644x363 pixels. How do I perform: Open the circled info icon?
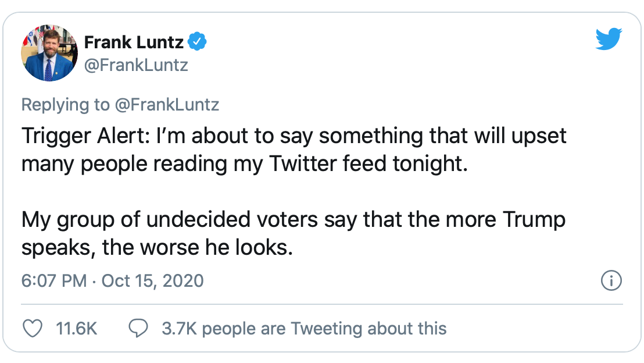click(x=611, y=281)
